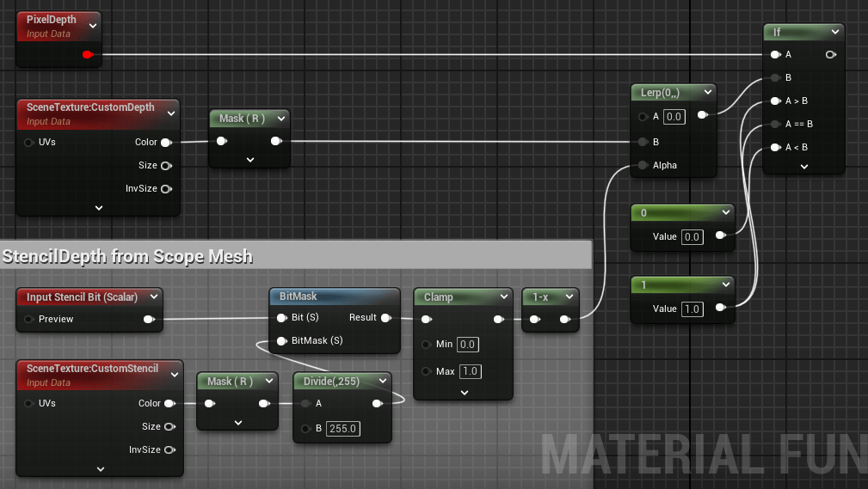Viewport: 868px width, 489px height.
Task: Select the StencilDepth from Scope Mesh comment title
Action: pyautogui.click(x=127, y=256)
